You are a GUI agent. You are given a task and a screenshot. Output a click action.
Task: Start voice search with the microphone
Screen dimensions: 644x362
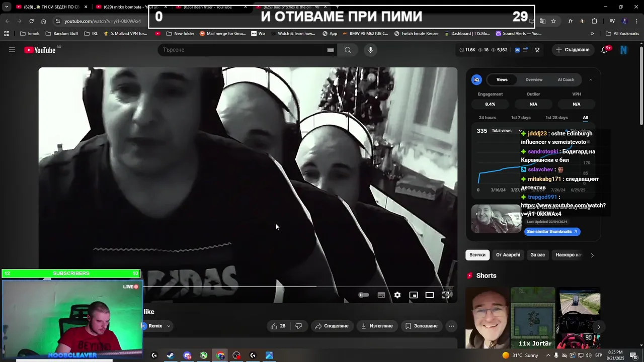coord(370,50)
